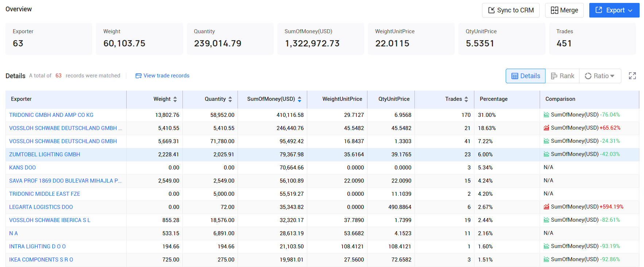Open TRIDONIC MIDDLE EAST FZE link
The width and height of the screenshot is (644, 267).
tap(45, 194)
